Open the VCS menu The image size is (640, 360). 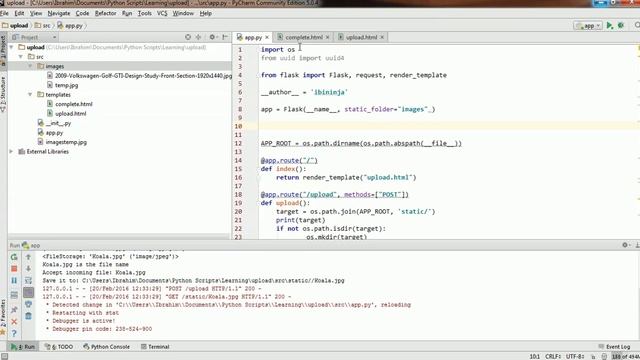(162, 13)
